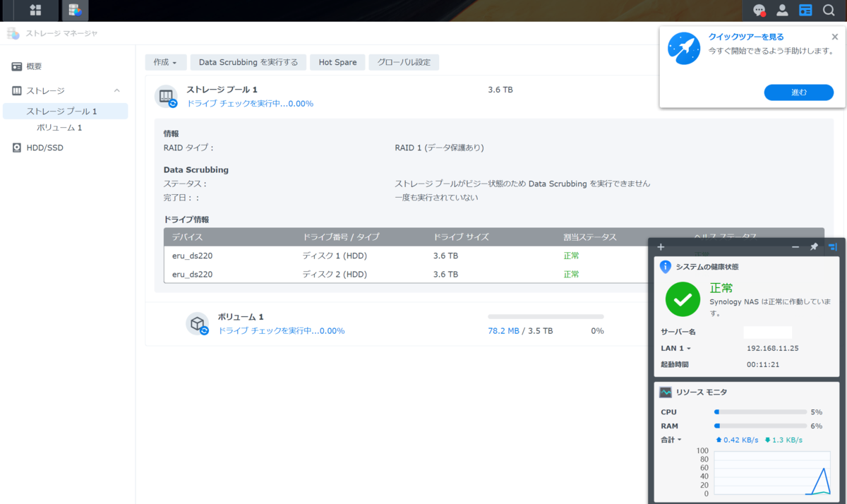Click the Volume 1 usage progress bar
847x504 pixels.
pyautogui.click(x=546, y=317)
